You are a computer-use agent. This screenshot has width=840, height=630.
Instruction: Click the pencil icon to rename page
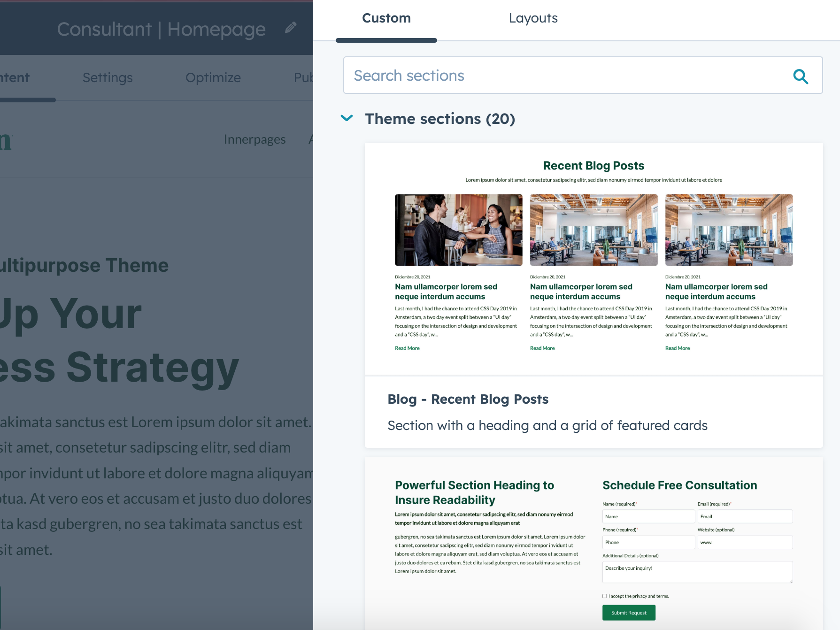(x=291, y=28)
